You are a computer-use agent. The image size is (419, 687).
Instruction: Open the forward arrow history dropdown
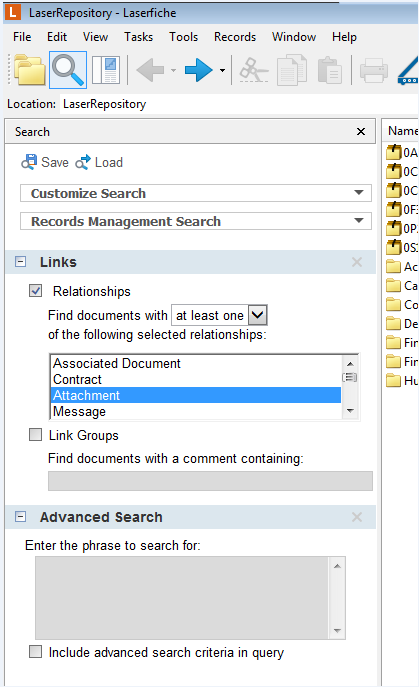tap(222, 70)
